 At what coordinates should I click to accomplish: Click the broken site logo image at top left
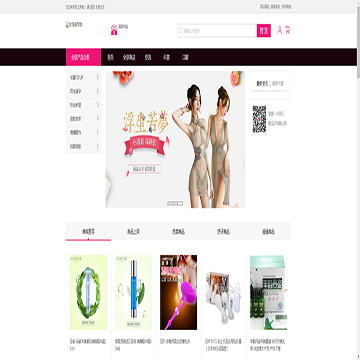[74, 25]
